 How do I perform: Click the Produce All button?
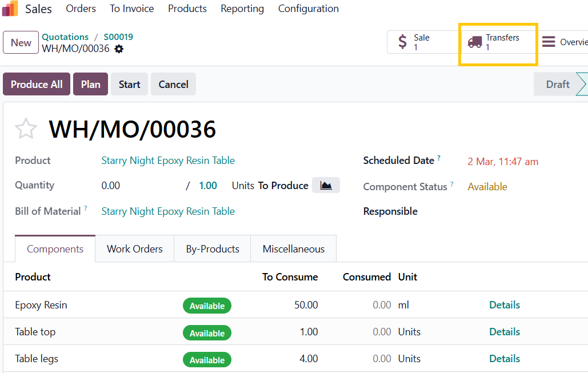[37, 84]
